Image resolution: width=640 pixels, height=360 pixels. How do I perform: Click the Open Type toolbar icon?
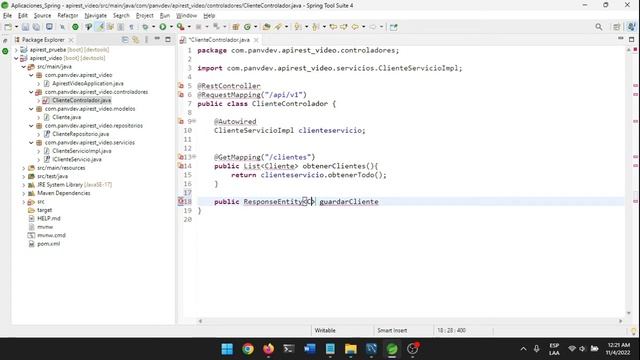pos(266,27)
